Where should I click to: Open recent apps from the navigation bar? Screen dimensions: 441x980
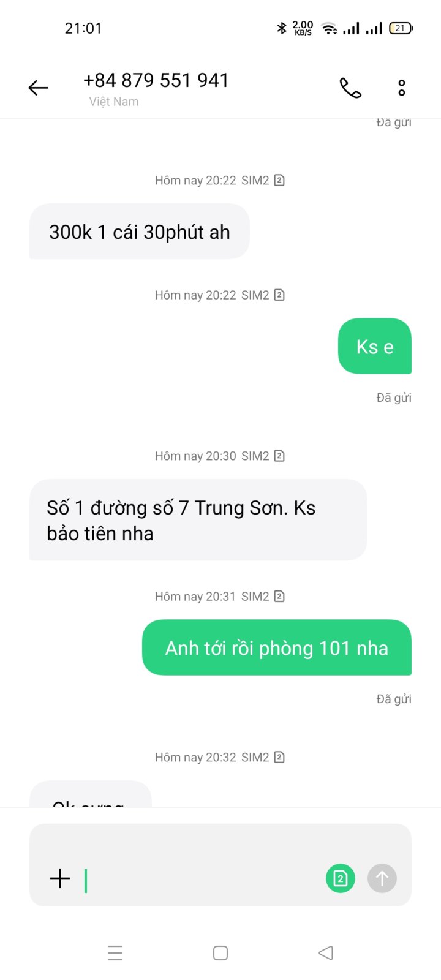tap(115, 953)
